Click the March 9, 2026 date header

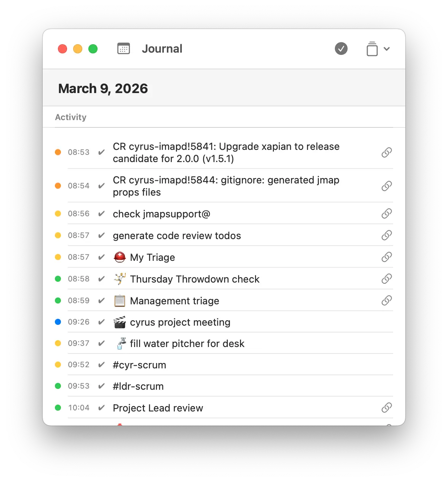(103, 88)
